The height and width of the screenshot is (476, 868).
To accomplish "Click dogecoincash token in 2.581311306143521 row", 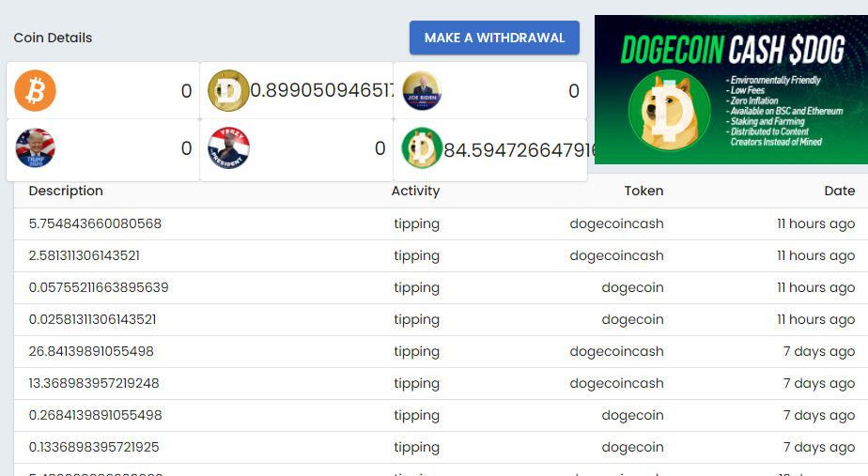I will click(616, 256).
